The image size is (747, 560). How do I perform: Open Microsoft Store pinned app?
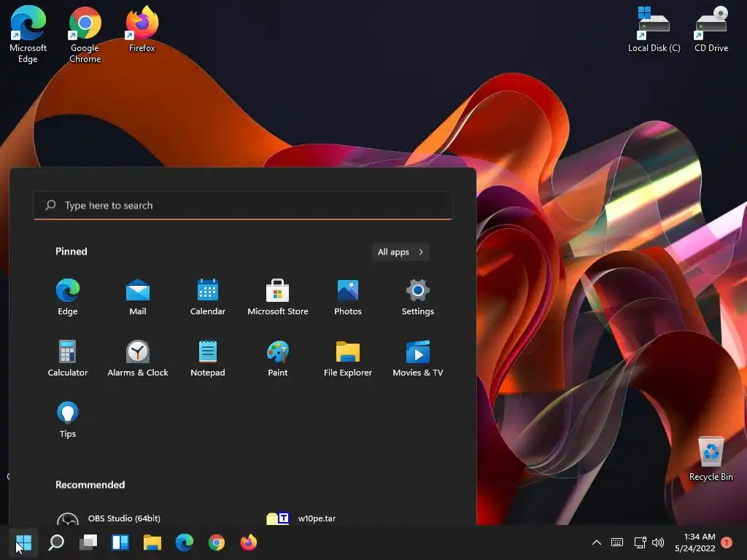pos(278,297)
